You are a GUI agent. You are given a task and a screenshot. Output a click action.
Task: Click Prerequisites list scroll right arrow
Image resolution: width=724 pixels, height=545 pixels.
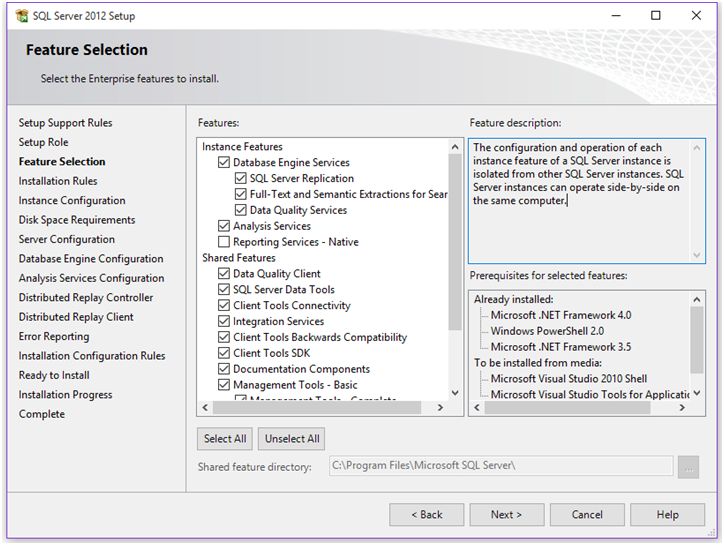(682, 407)
